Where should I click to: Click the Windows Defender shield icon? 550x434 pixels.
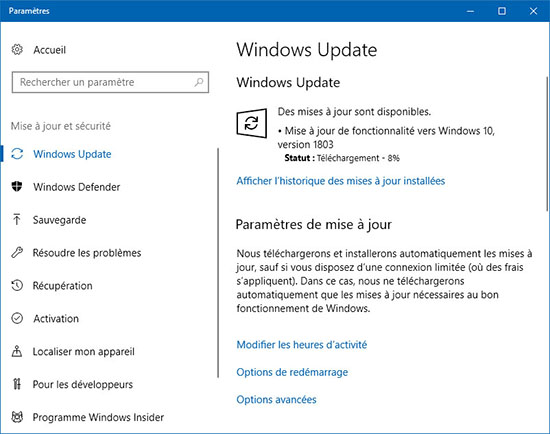click(17, 187)
